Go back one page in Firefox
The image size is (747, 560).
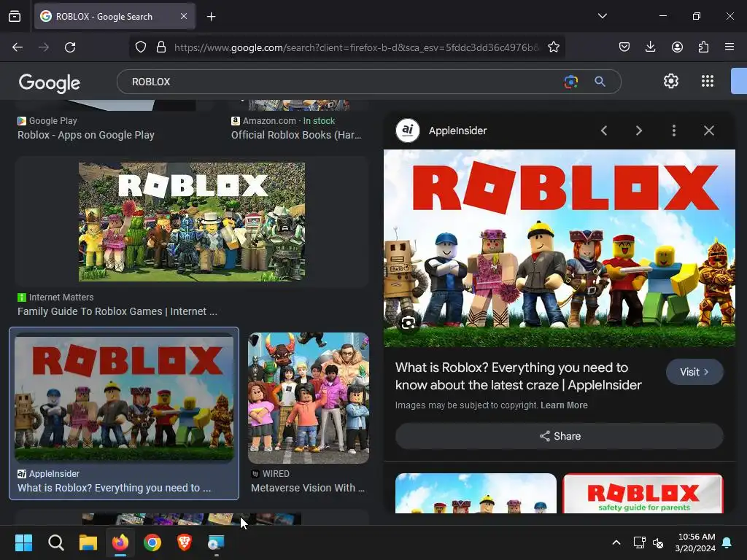(18, 47)
